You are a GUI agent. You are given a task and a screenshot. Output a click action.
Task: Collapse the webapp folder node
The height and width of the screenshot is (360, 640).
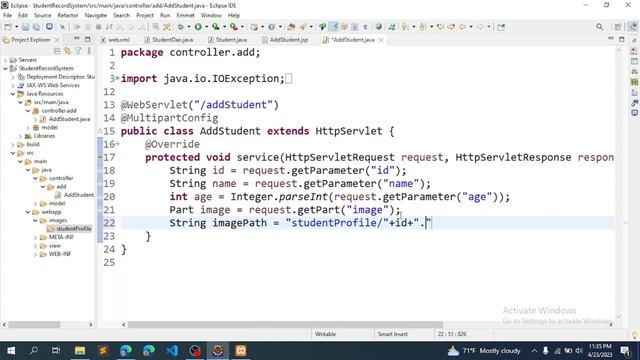(x=28, y=212)
